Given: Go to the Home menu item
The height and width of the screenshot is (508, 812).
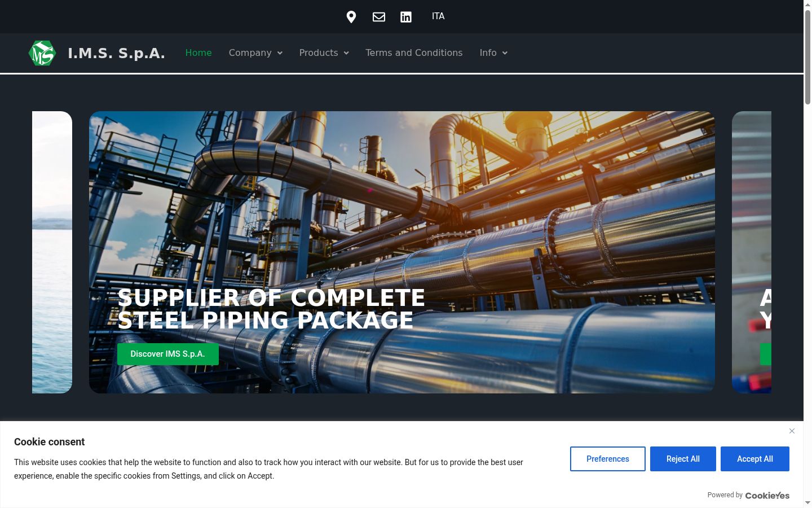Looking at the screenshot, I should pyautogui.click(x=198, y=52).
